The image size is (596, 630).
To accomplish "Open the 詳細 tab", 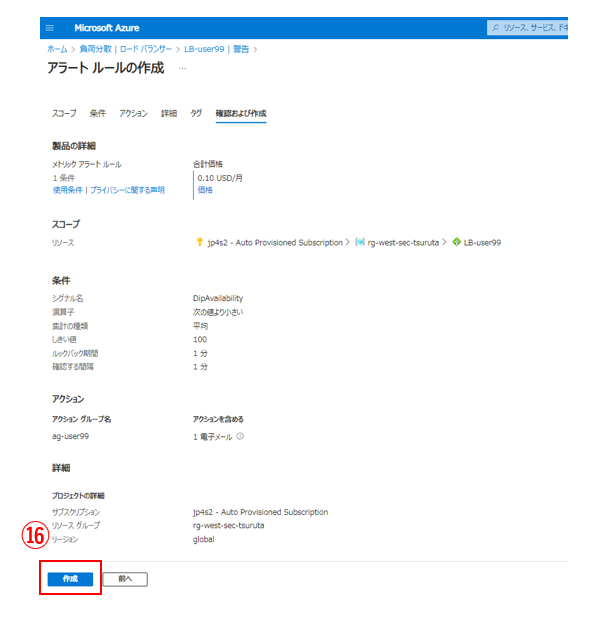I will (169, 113).
